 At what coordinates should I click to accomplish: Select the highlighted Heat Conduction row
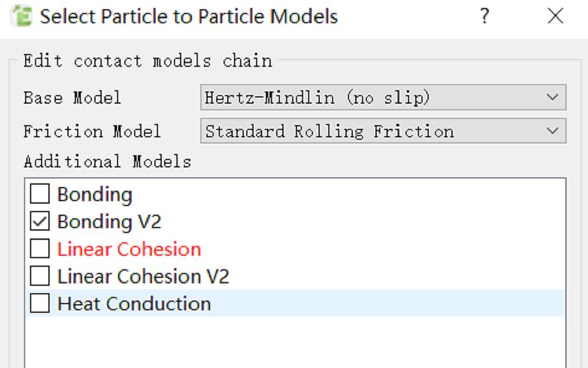click(295, 303)
